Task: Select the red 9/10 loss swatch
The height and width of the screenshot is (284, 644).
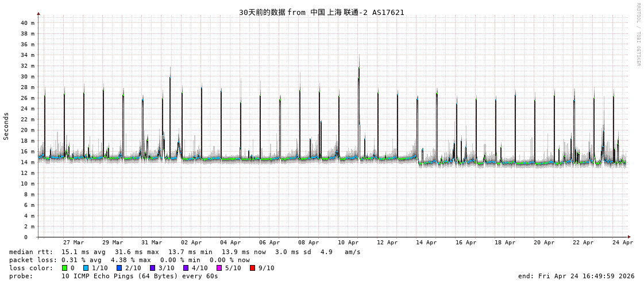Action: [253, 268]
